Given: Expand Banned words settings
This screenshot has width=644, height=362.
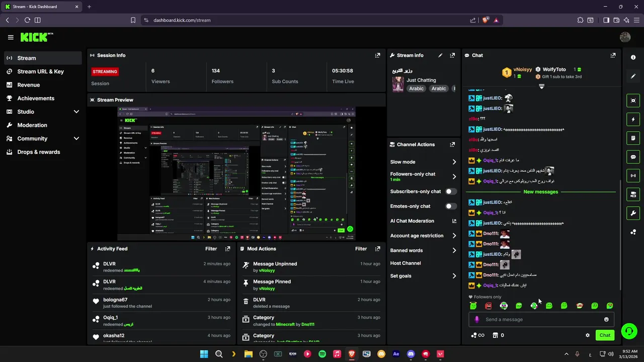Looking at the screenshot, I should [454, 250].
